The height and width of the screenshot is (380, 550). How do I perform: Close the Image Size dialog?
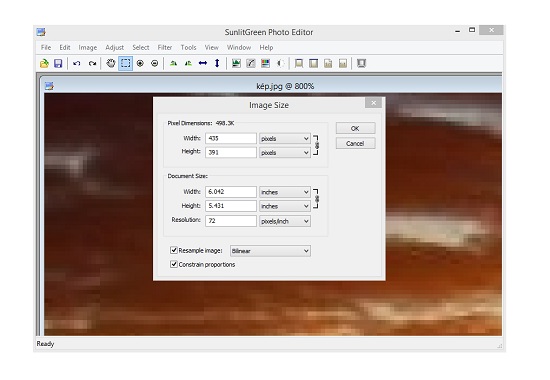coord(374,103)
